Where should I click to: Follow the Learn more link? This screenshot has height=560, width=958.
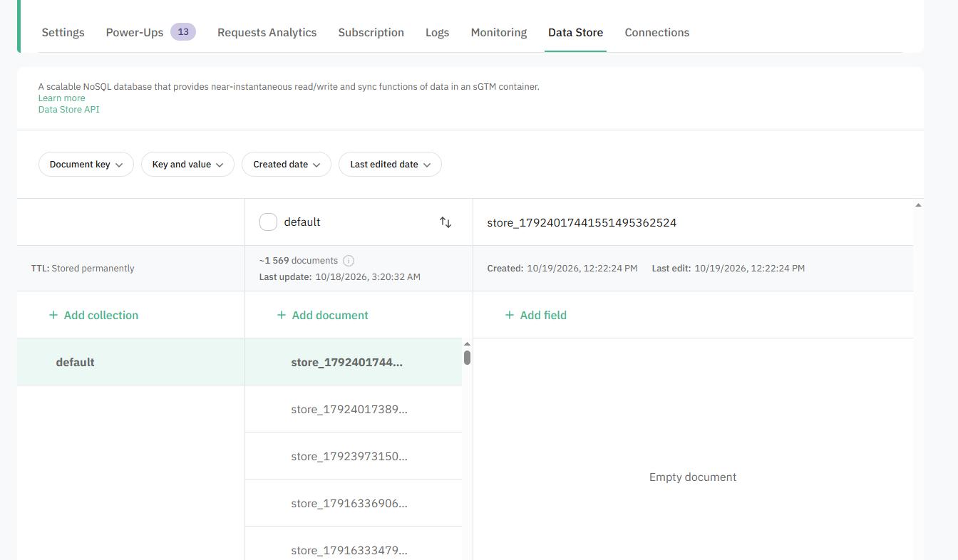click(61, 98)
